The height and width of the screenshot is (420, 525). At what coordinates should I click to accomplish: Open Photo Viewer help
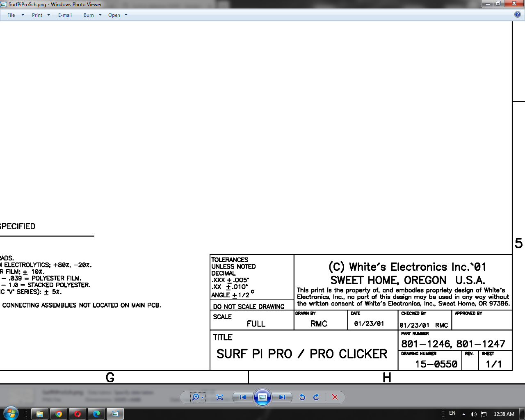tap(518, 14)
